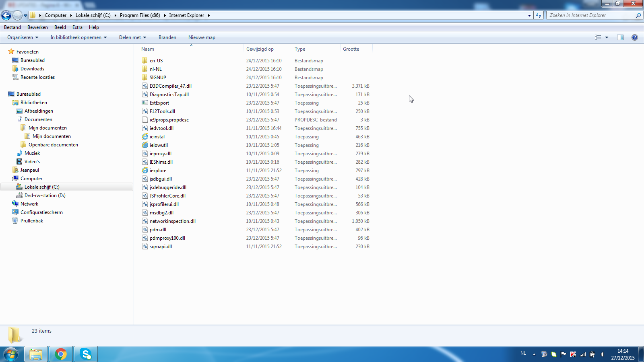Click the Muziek library icon
The image size is (644, 362).
pyautogui.click(x=19, y=153)
